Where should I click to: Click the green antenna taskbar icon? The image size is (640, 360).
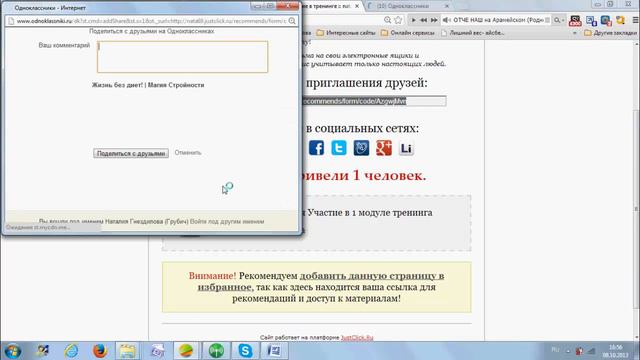(x=216, y=351)
